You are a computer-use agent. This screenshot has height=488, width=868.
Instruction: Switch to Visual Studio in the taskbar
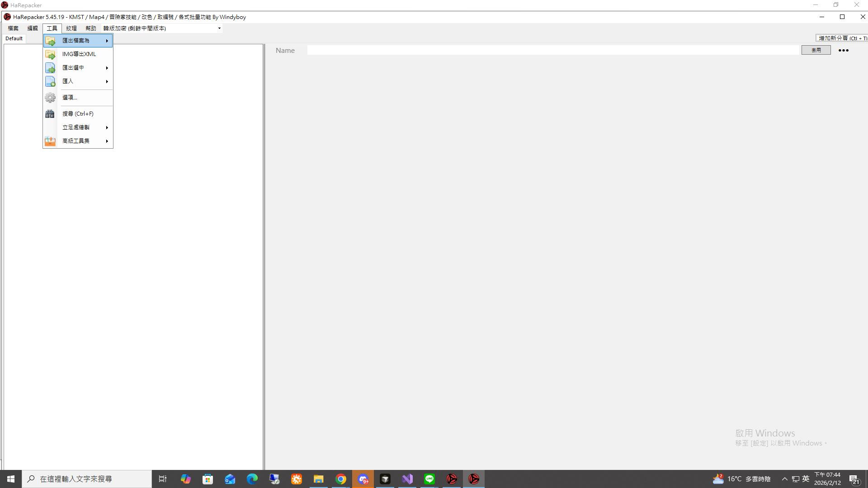[x=407, y=479]
